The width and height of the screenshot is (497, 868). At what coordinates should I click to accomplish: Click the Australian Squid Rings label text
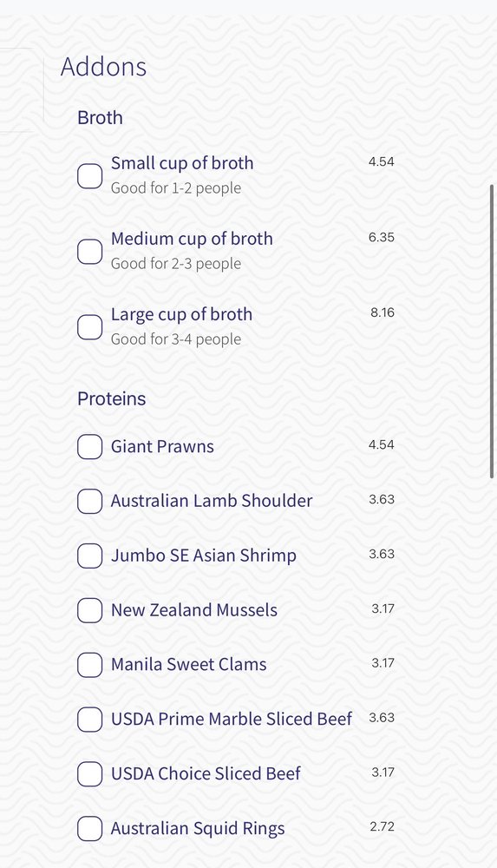pos(198,828)
